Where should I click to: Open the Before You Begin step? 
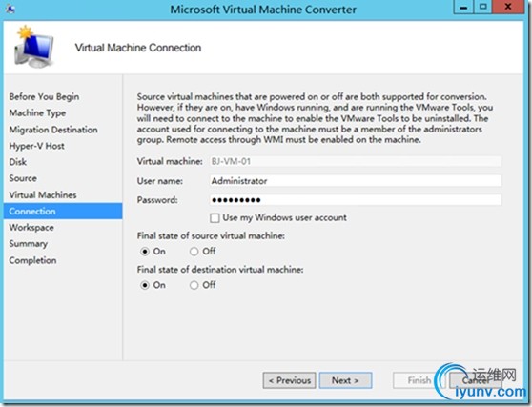tap(44, 96)
